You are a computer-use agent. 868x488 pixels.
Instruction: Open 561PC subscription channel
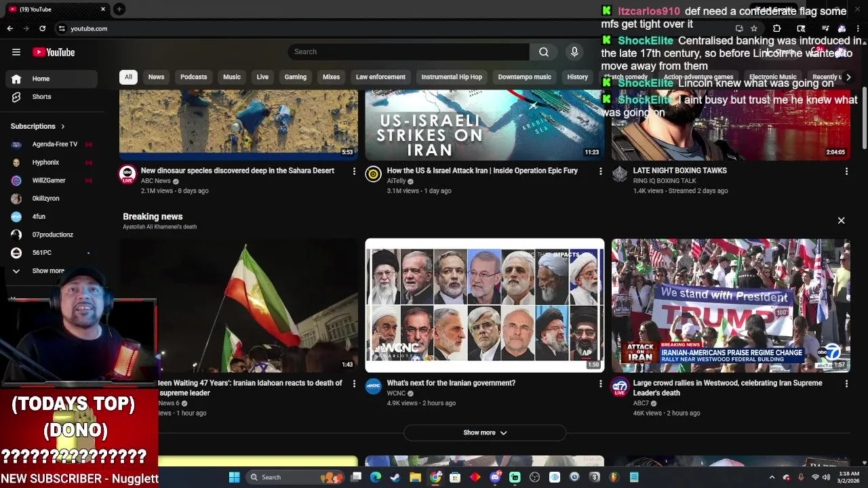click(52, 253)
